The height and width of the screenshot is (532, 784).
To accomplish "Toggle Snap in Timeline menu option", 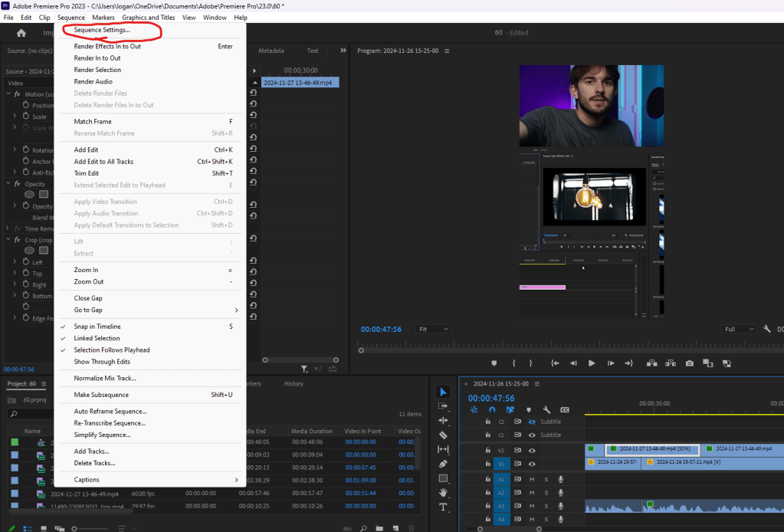I will [x=97, y=327].
